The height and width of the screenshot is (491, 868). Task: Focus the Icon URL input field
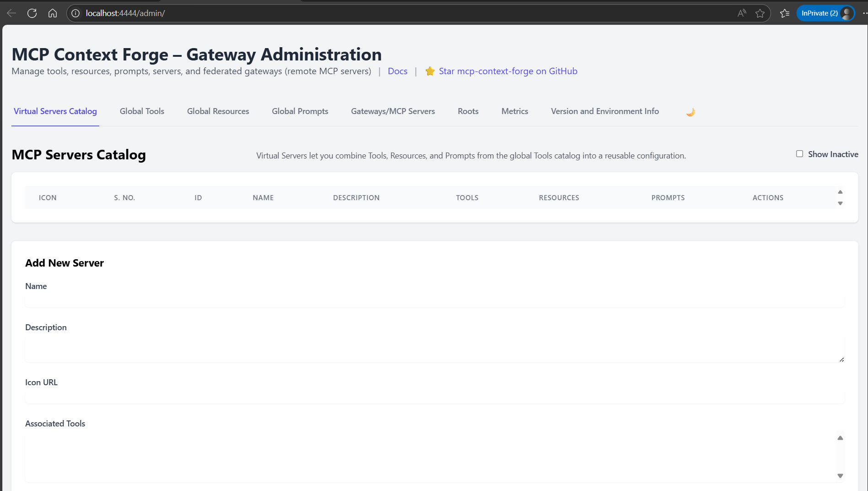(435, 397)
